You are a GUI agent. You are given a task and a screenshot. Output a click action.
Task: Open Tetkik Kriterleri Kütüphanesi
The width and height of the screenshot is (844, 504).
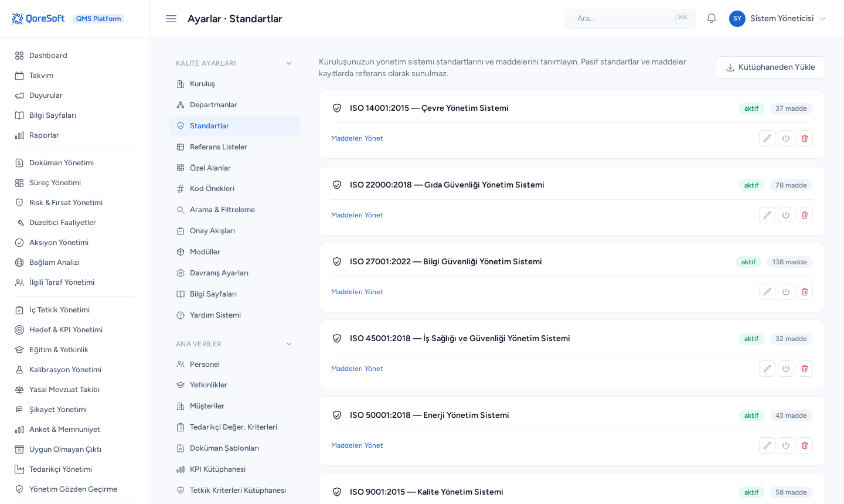234,491
